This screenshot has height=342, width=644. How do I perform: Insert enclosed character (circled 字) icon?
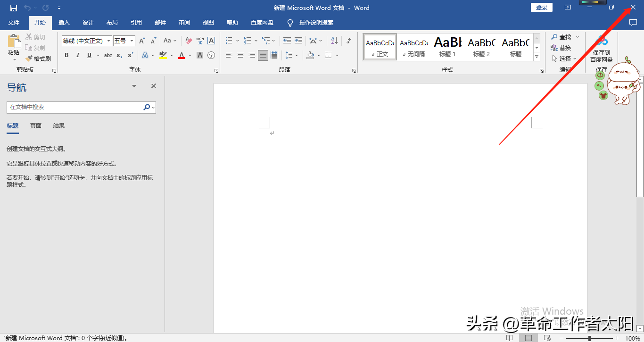(211, 55)
